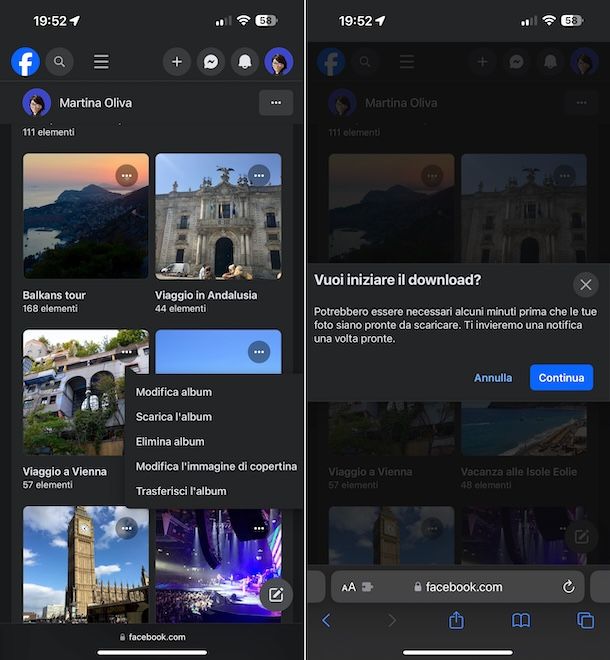
Task: Open Safari share sheet
Action: click(456, 620)
